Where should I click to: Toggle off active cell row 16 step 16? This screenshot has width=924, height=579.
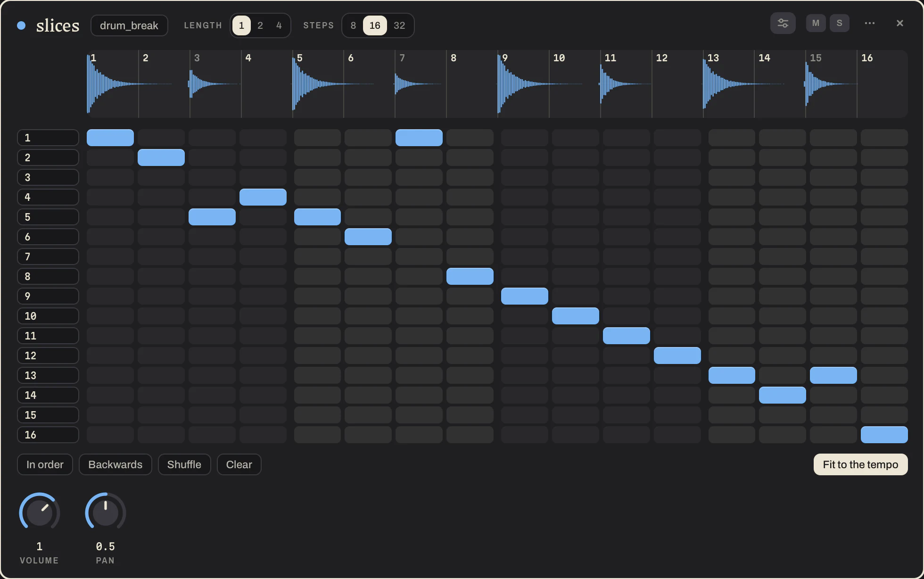coord(884,435)
